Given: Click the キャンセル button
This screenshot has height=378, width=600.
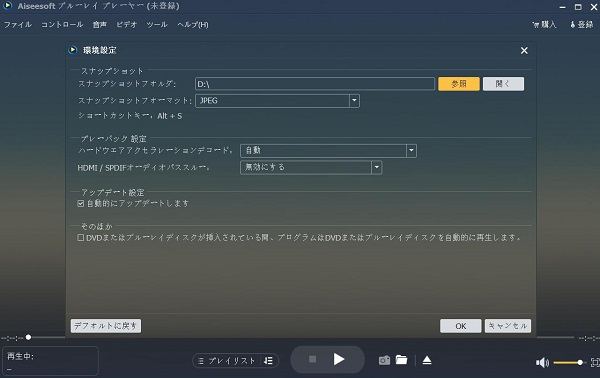Looking at the screenshot, I should tap(508, 326).
